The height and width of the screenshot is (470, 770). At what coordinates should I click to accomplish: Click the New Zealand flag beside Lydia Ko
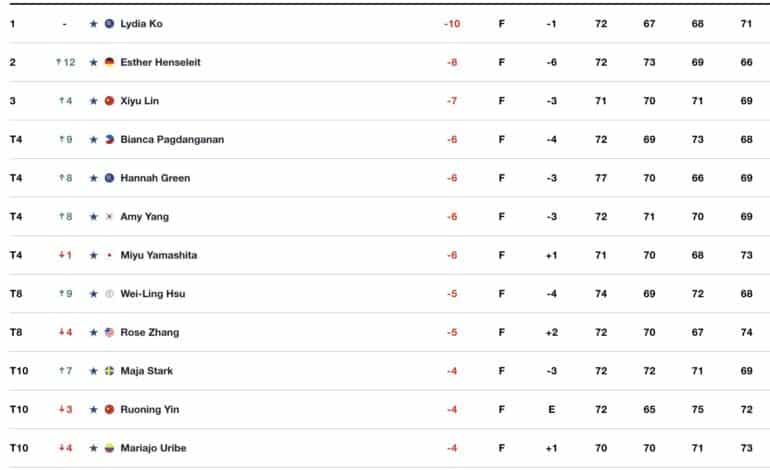coord(110,24)
